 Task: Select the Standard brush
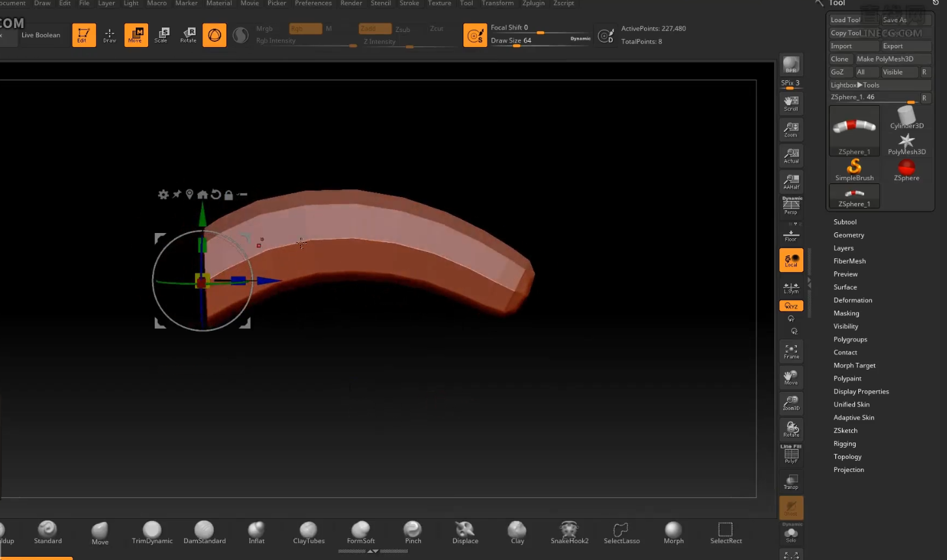pos(48,532)
